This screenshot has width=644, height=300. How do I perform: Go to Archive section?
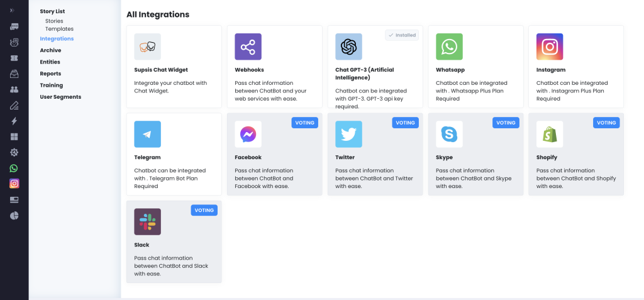point(50,50)
